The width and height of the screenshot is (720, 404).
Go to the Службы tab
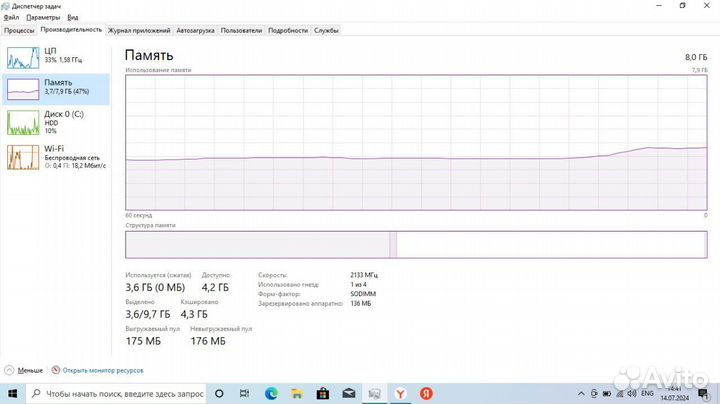[326, 30]
